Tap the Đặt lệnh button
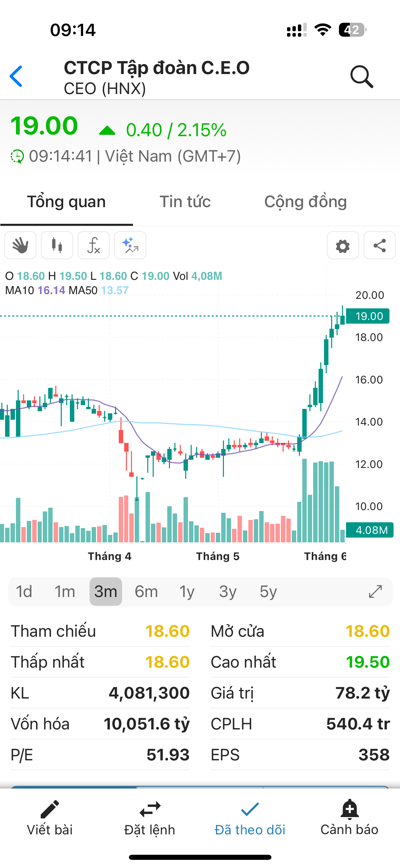400x868 pixels. [150, 818]
